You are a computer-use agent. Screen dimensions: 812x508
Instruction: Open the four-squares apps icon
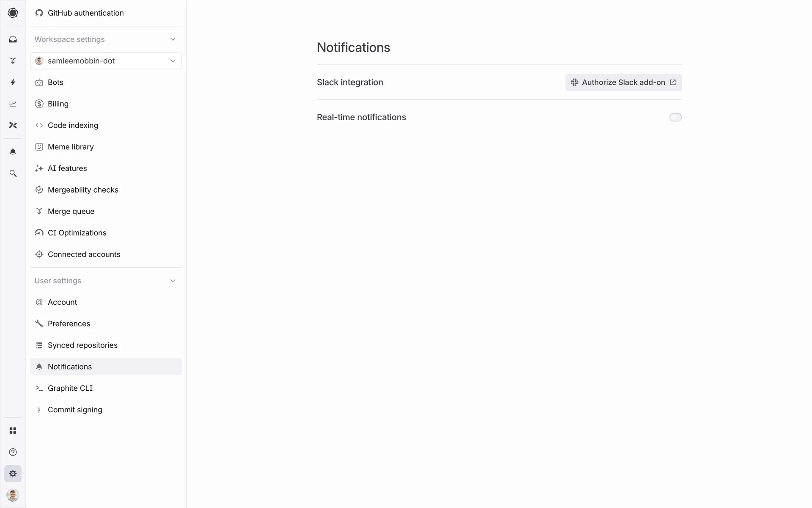(x=13, y=431)
